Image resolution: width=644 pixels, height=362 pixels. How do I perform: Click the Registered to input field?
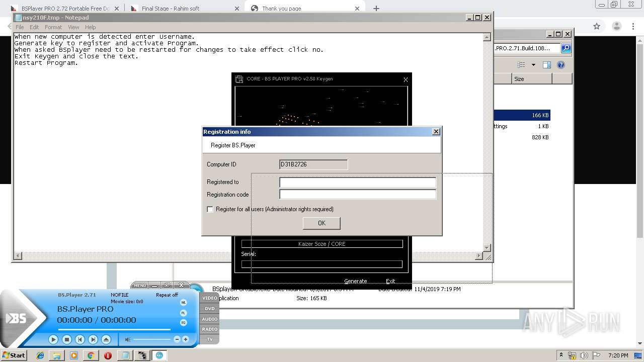point(358,182)
